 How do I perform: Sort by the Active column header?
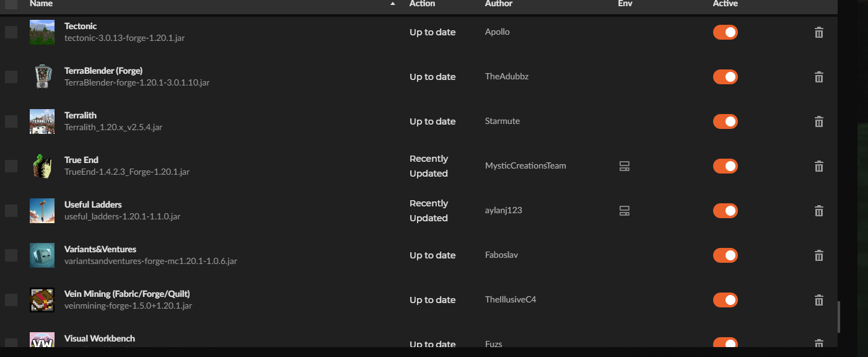pos(725,4)
